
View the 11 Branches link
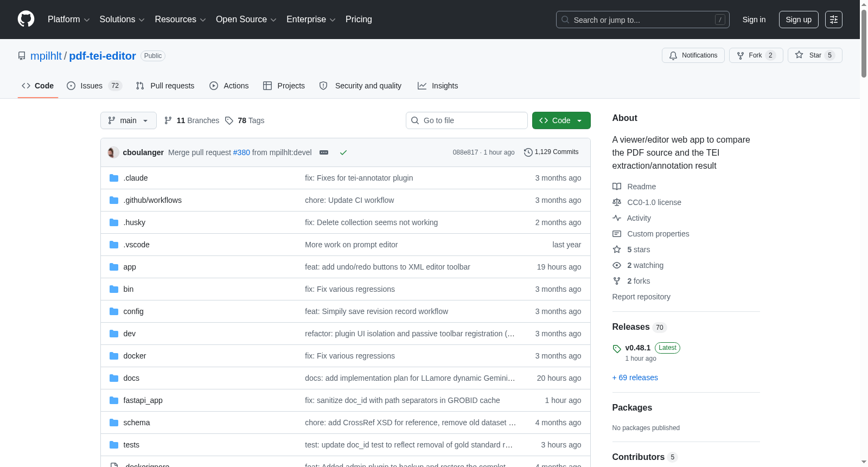click(192, 120)
